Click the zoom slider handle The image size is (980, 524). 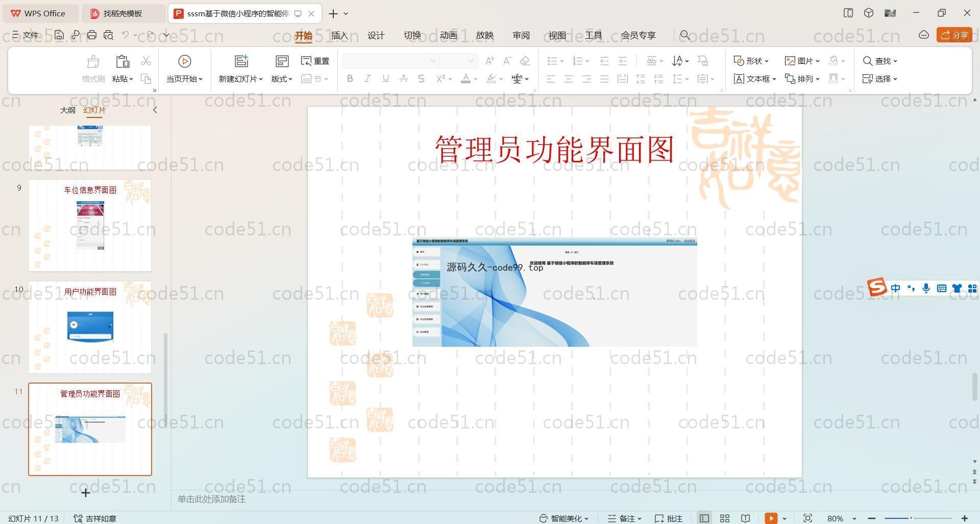click(911, 518)
